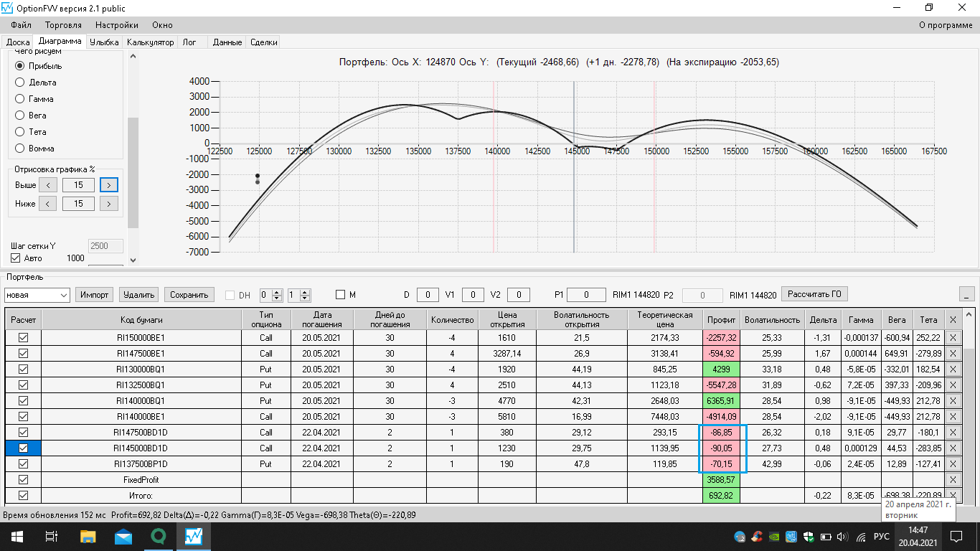
Task: Open the NVIDIA tray icon
Action: click(x=773, y=537)
